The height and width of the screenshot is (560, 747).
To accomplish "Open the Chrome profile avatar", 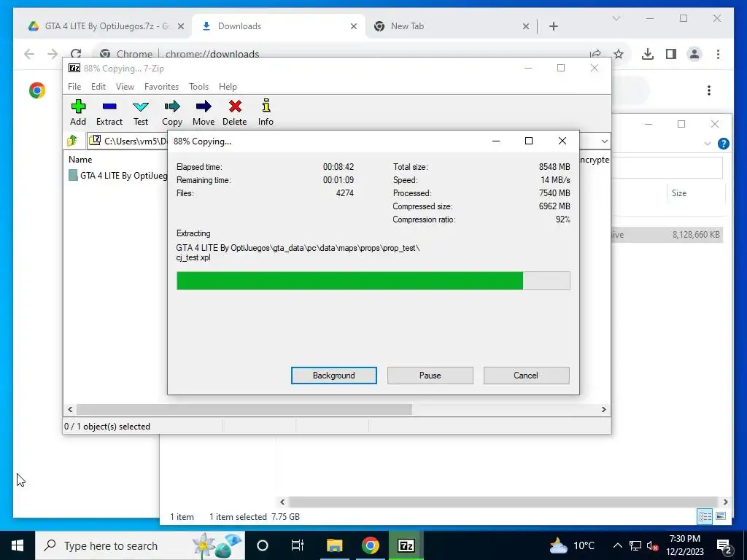I will coord(694,54).
